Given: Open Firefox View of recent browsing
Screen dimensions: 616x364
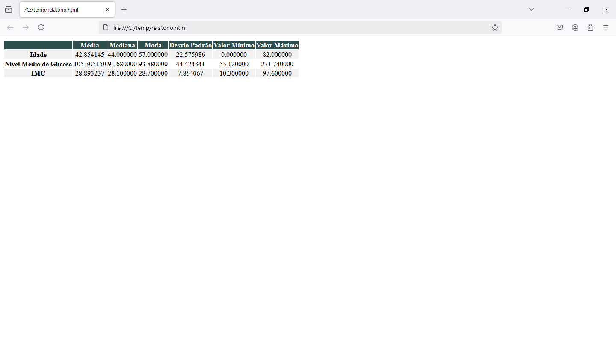Looking at the screenshot, I should click(9, 9).
